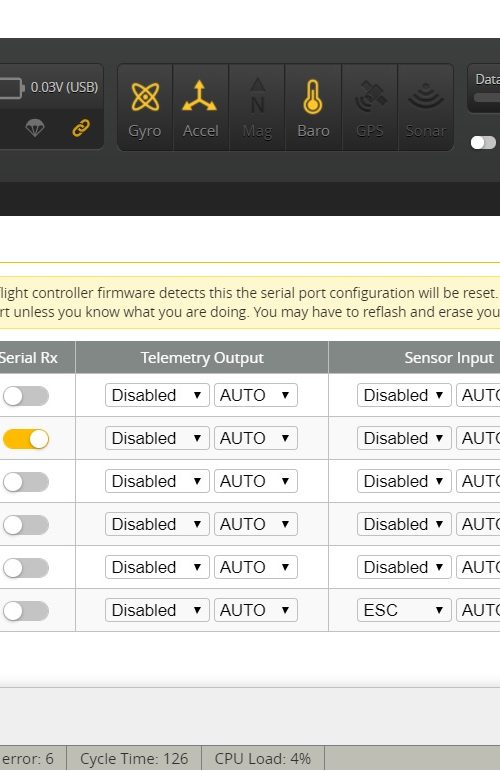
Task: Open fourth row Sensor Input Disabled dropdown
Action: 404,524
